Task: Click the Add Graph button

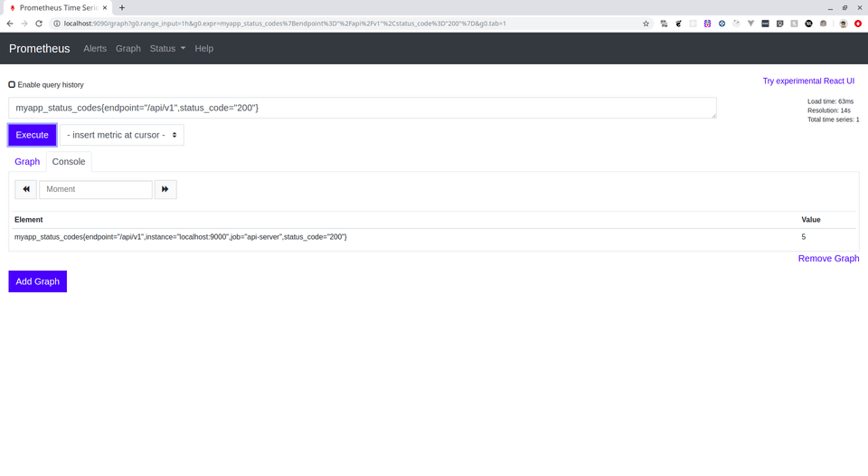Action: tap(37, 281)
